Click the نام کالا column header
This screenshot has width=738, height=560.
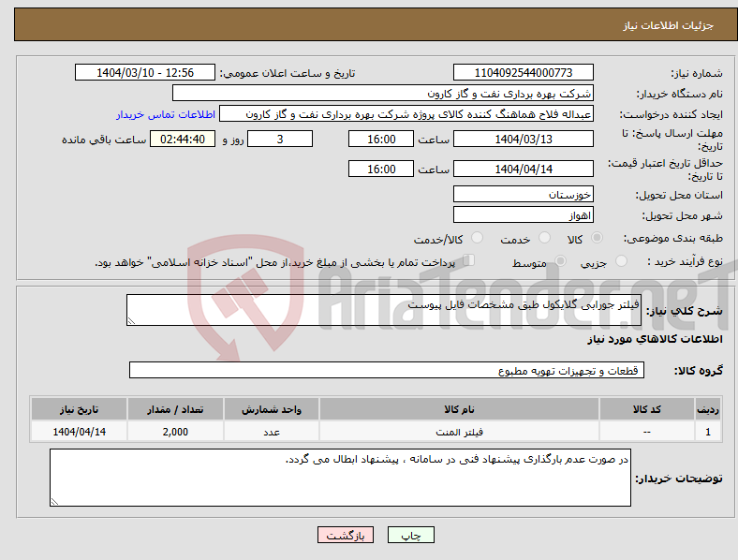click(459, 409)
